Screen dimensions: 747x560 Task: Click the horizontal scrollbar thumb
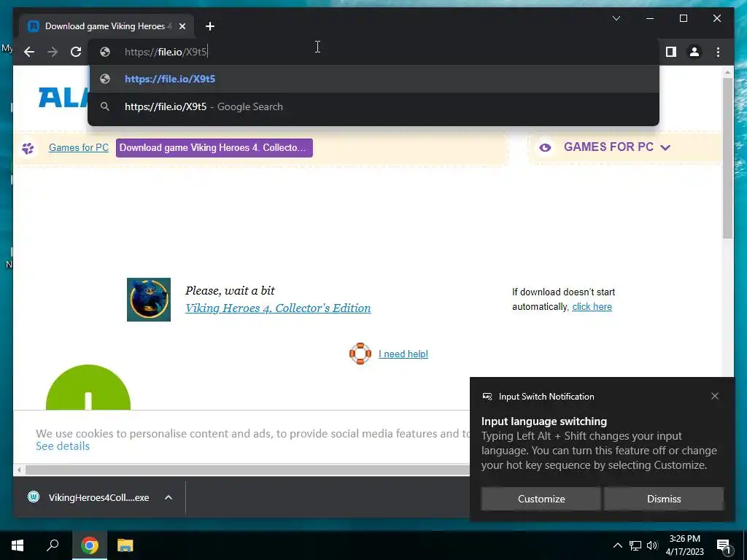248,470
